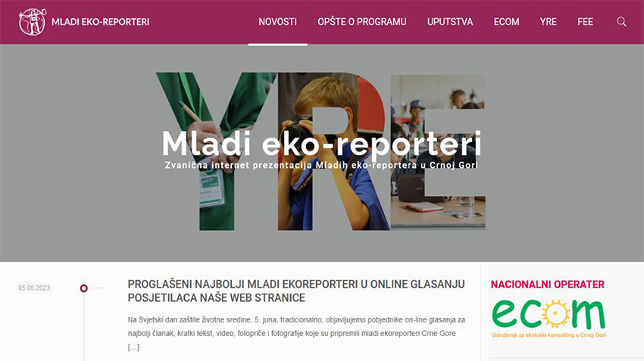This screenshot has width=644, height=361.
Task: Select FEE in the navigation bar
Action: click(585, 22)
